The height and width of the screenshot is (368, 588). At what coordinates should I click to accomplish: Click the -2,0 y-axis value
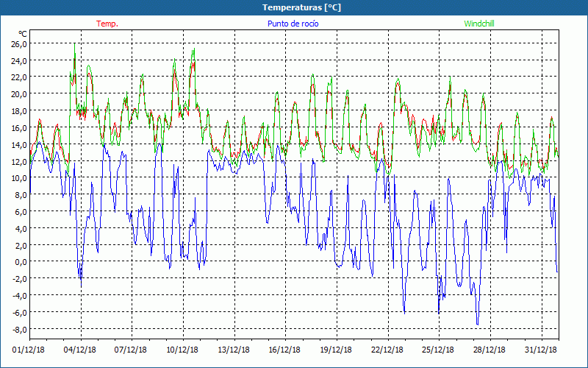tap(20, 279)
